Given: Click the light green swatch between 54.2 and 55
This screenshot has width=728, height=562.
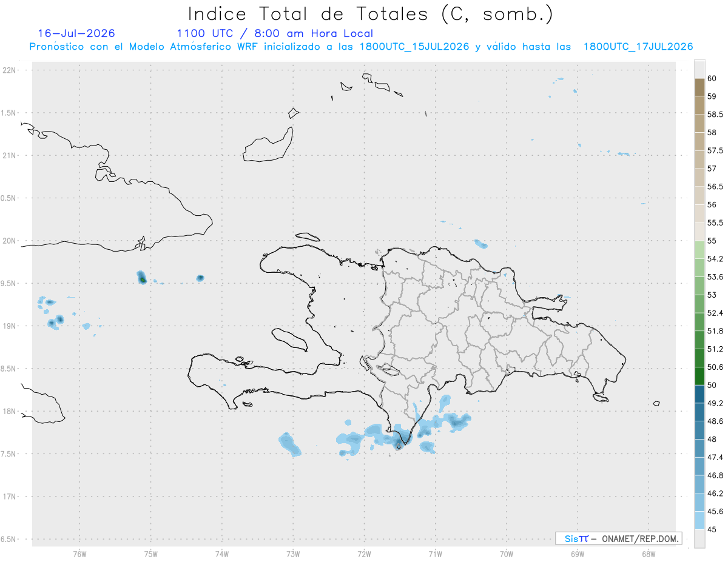Looking at the screenshot, I should click(699, 250).
